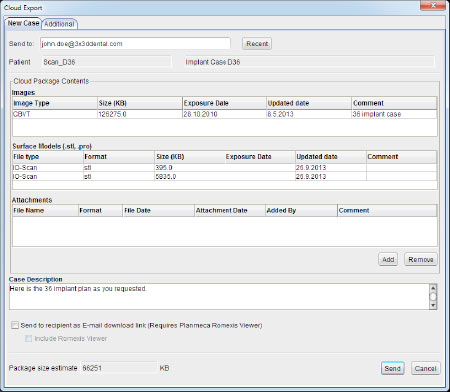450x392 pixels.
Task: Sort images by Image Type header
Action: click(55, 103)
